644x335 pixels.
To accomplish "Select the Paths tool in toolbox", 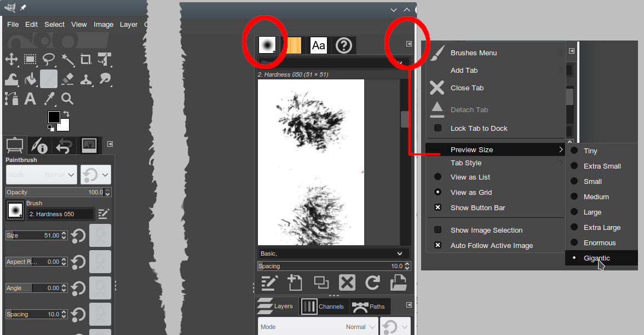I will pos(12,99).
